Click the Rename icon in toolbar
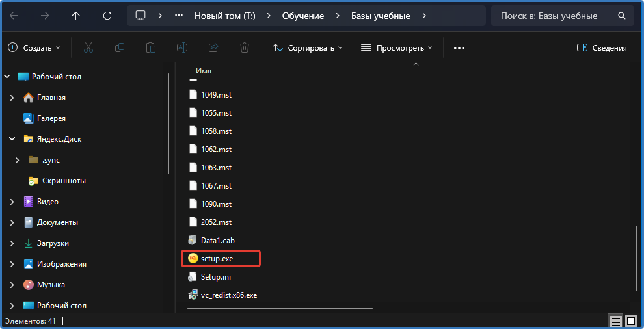Image resolution: width=644 pixels, height=329 pixels. coord(182,47)
